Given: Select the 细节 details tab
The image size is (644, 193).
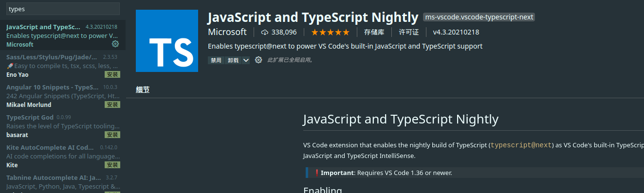Looking at the screenshot, I should 143,89.
